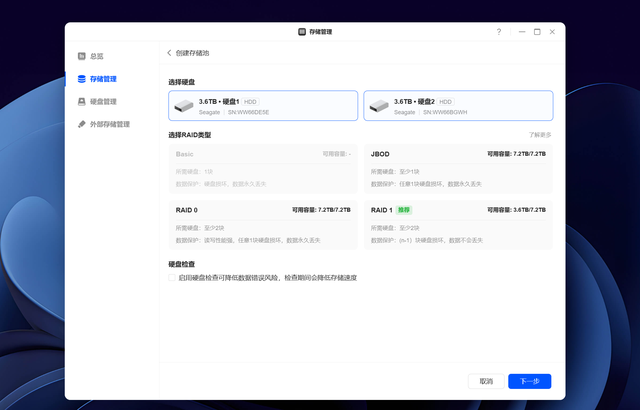
Task: Click Seagate label under 硬盘2
Action: [x=404, y=112]
